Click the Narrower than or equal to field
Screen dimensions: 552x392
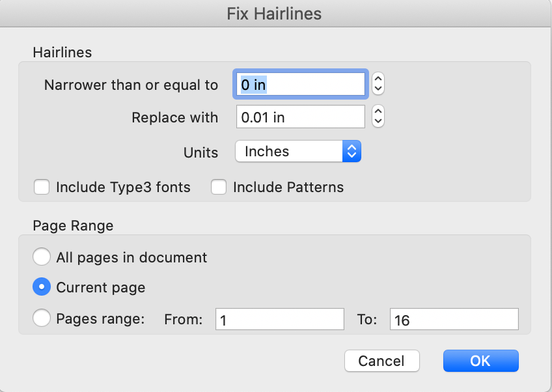301,84
